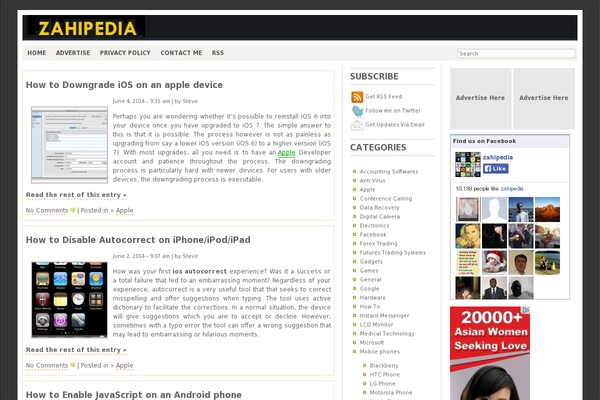Image resolution: width=600 pixels, height=400 pixels.
Task: Click the Santa hat baby profile photo
Action: 494,263
